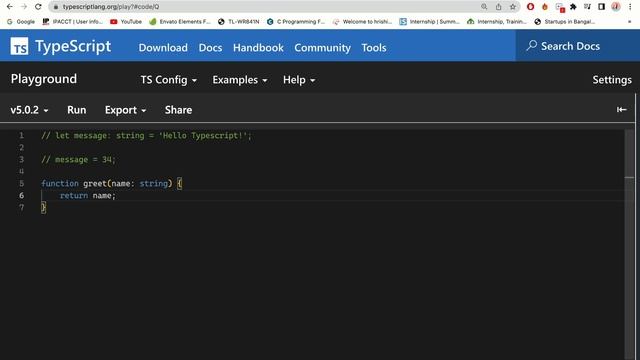Click the TypeScript wordmark link

pyautogui.click(x=73, y=46)
